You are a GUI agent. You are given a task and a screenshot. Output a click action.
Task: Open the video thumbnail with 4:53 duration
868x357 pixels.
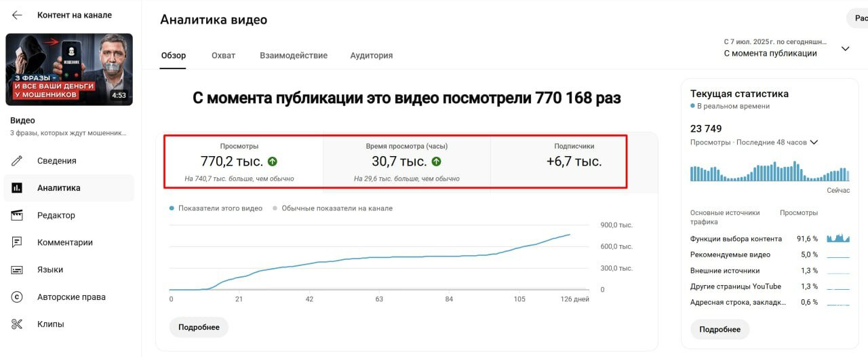[69, 69]
